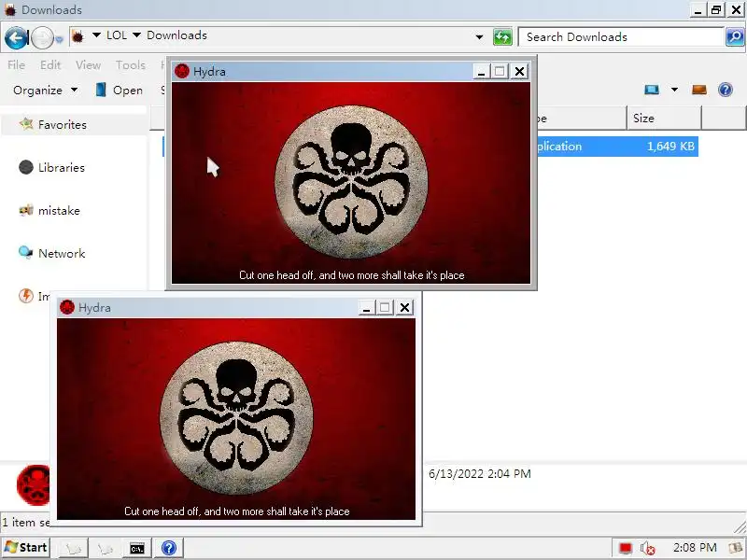Change the view with the views icon
Image resolution: width=747 pixels, height=560 pixels.
click(x=651, y=90)
